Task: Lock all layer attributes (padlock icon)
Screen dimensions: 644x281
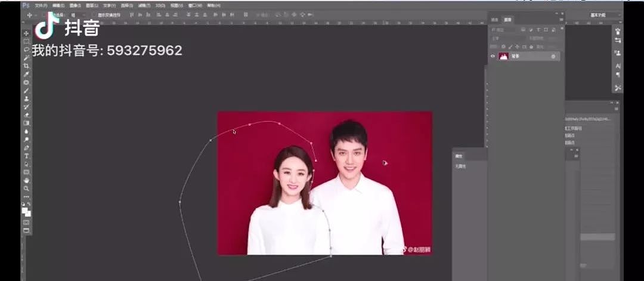Action: coord(531,47)
